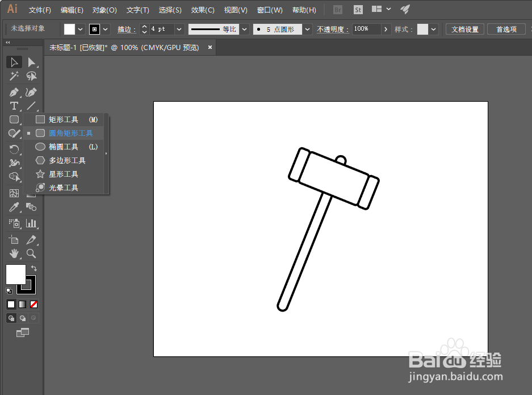Pick the Magic Wand tool
This screenshot has width=532, height=395.
(x=14, y=76)
